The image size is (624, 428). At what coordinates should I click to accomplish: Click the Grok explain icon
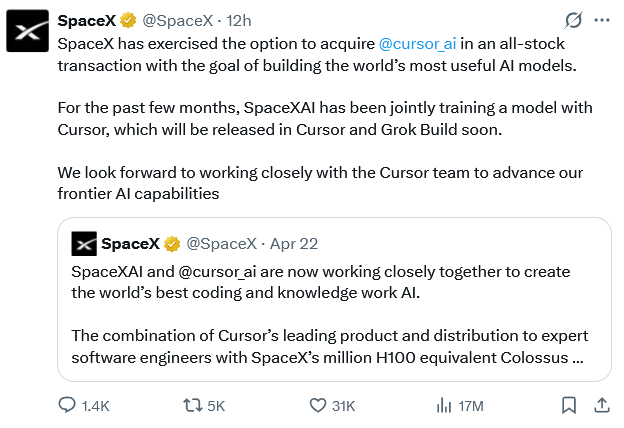click(573, 20)
